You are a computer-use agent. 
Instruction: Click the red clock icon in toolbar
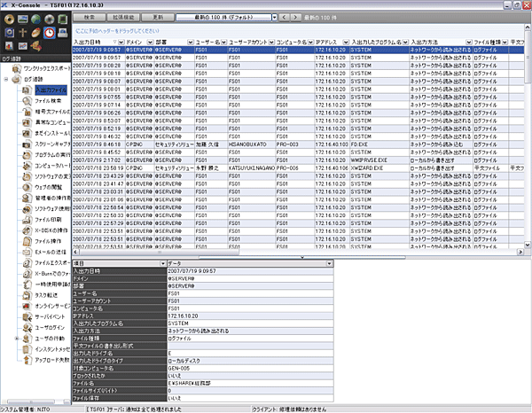click(48, 33)
